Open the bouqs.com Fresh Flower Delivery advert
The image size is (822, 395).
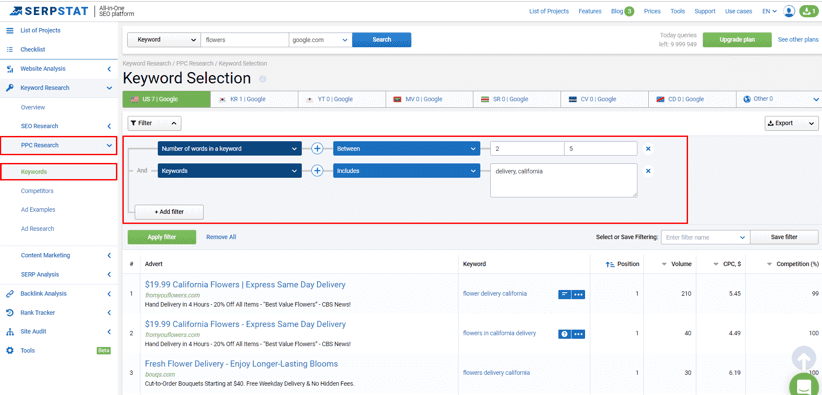[241, 364]
